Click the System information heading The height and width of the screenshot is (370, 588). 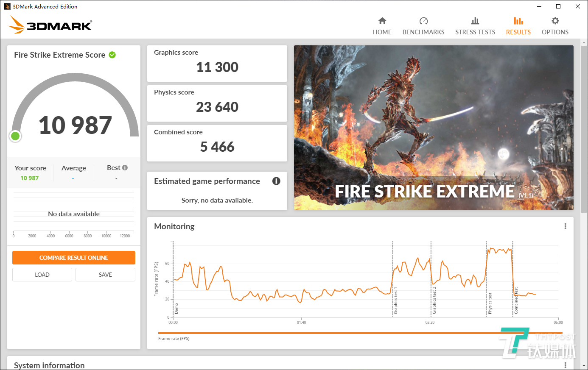point(49,365)
